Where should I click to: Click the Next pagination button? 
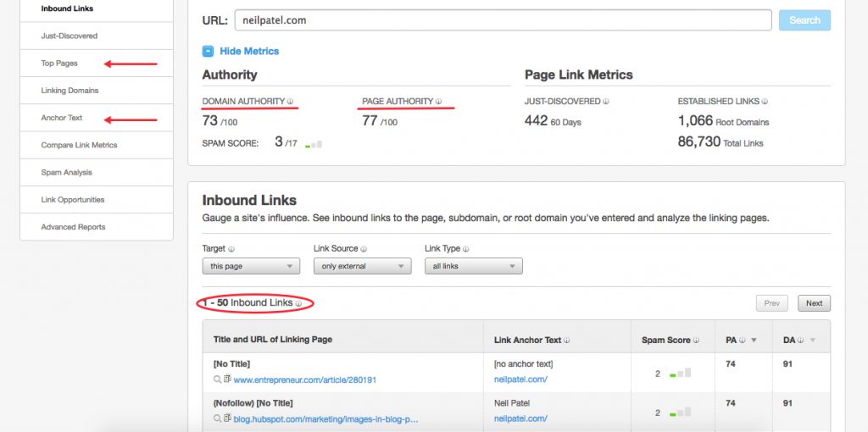click(814, 303)
